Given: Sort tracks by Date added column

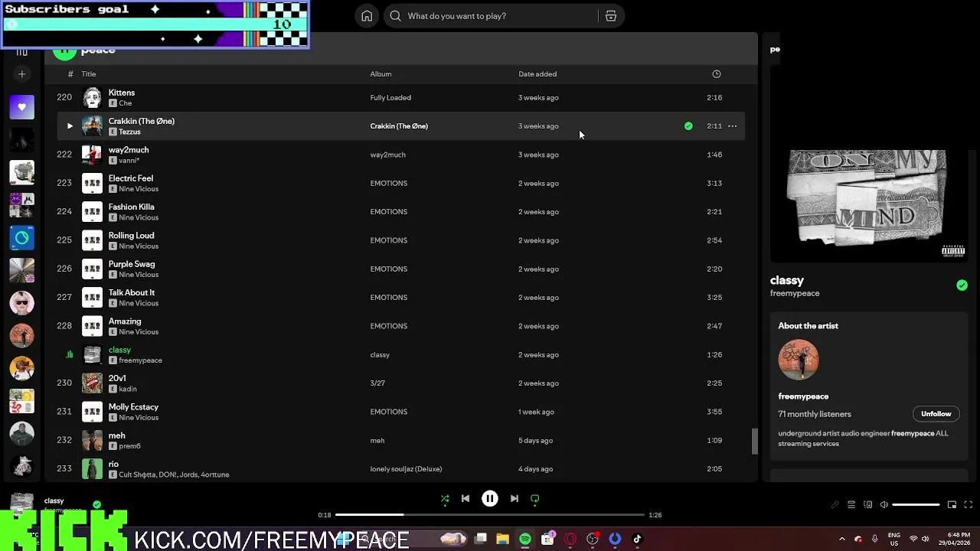Looking at the screenshot, I should pos(537,74).
